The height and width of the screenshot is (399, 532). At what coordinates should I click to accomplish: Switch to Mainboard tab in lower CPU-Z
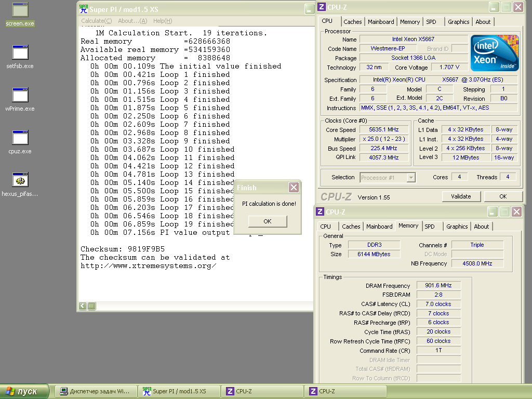379,227
